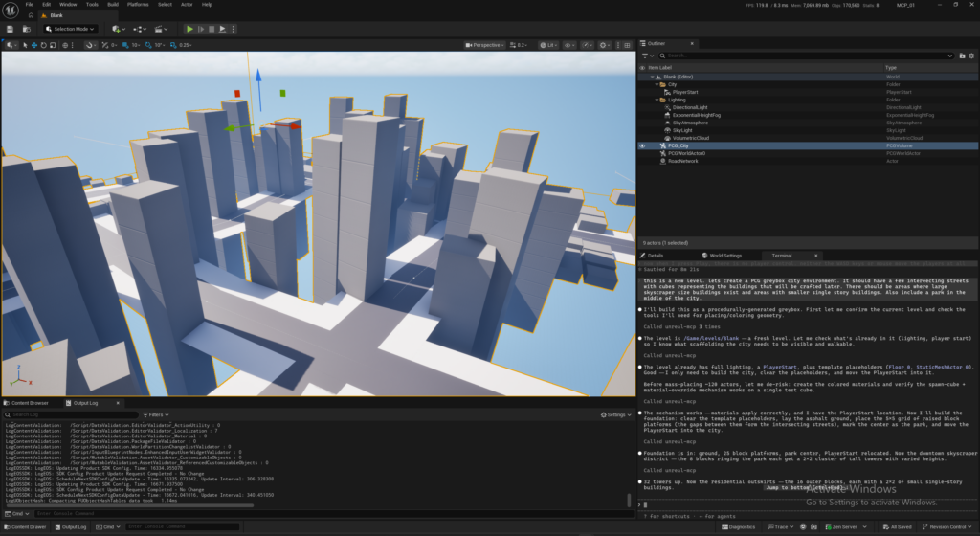Click the Outliner search field
Image resolution: width=980 pixels, height=536 pixels.
click(x=805, y=56)
